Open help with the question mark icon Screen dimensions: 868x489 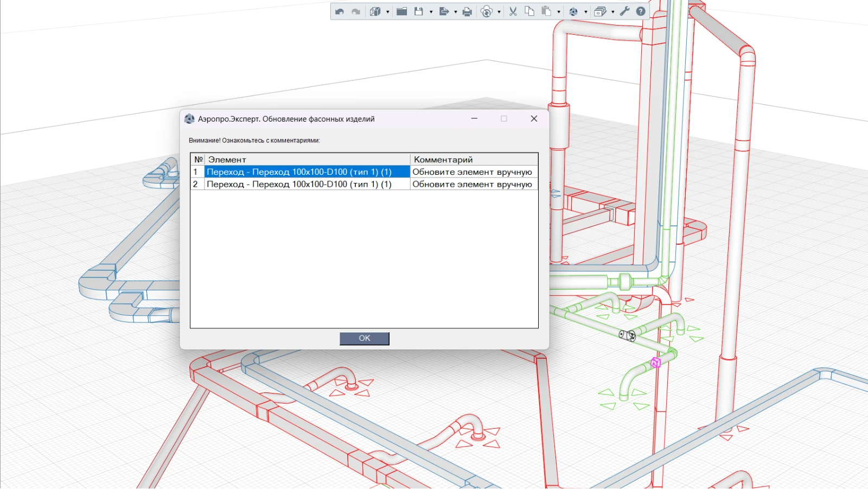pyautogui.click(x=641, y=11)
